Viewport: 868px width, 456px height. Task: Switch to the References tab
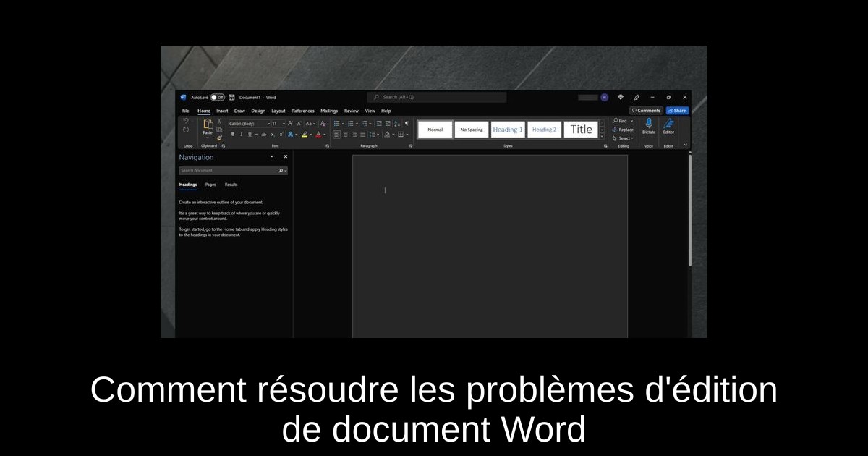coord(303,111)
